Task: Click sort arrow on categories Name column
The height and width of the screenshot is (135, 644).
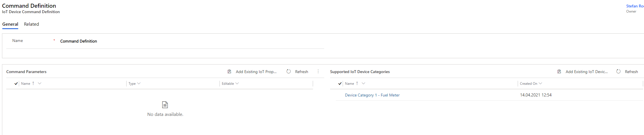Action: 357,83
